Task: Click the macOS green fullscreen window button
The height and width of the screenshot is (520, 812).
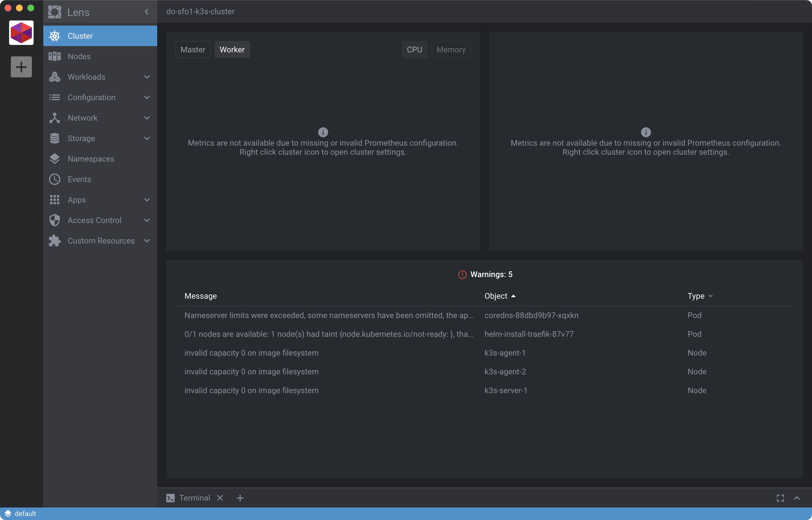Action: [x=31, y=8]
